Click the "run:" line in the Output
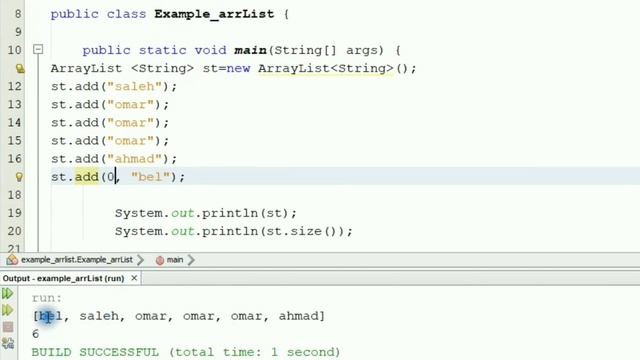 coord(47,298)
